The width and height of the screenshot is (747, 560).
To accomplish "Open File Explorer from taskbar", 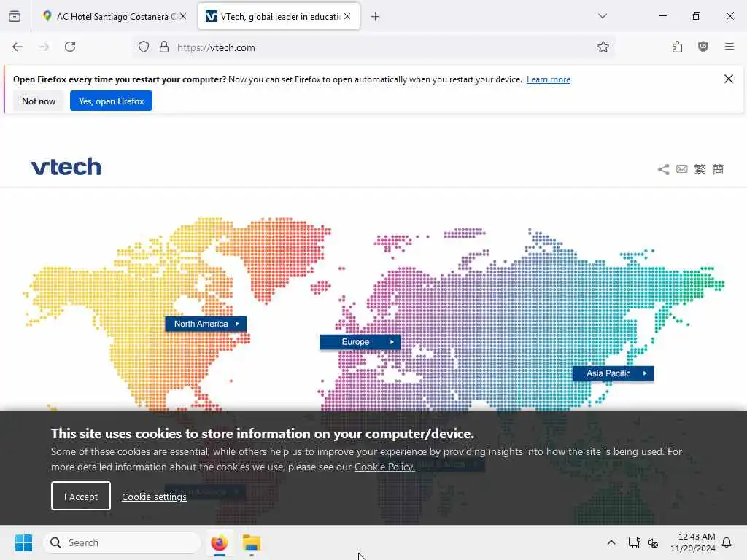I will [252, 542].
